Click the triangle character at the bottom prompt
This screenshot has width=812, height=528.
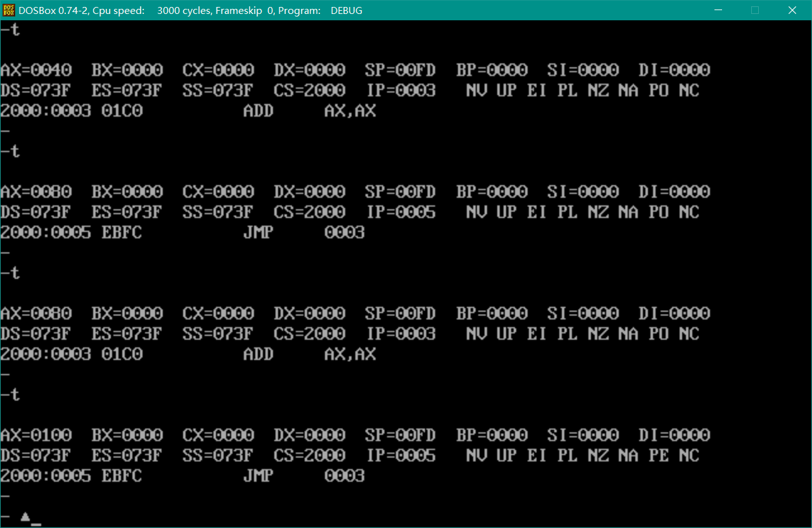coord(25,517)
